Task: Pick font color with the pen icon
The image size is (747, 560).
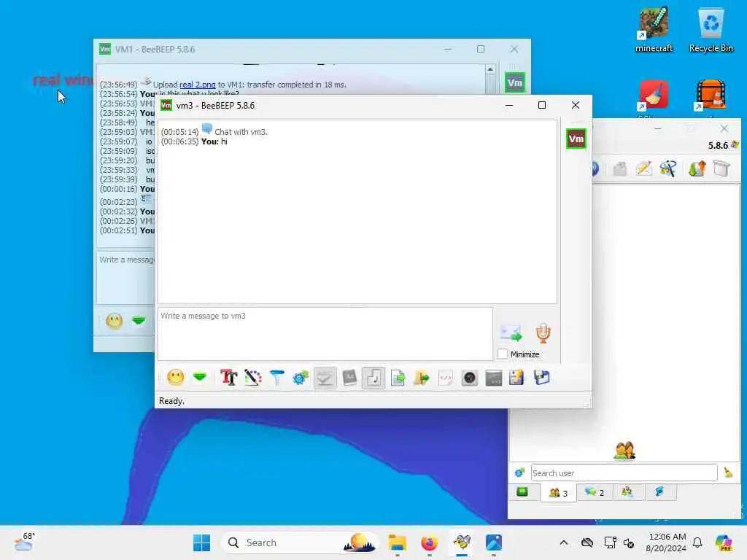Action: point(253,378)
